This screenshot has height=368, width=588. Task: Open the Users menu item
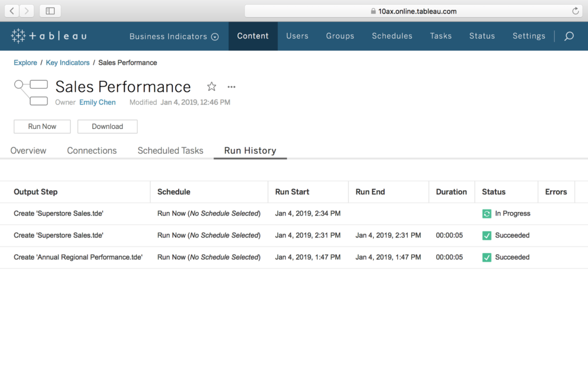pyautogui.click(x=297, y=36)
